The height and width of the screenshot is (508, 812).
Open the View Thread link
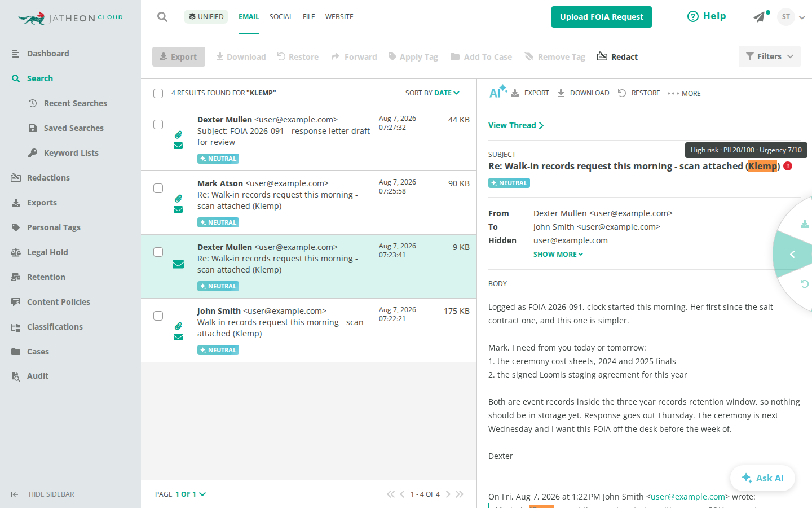point(516,125)
